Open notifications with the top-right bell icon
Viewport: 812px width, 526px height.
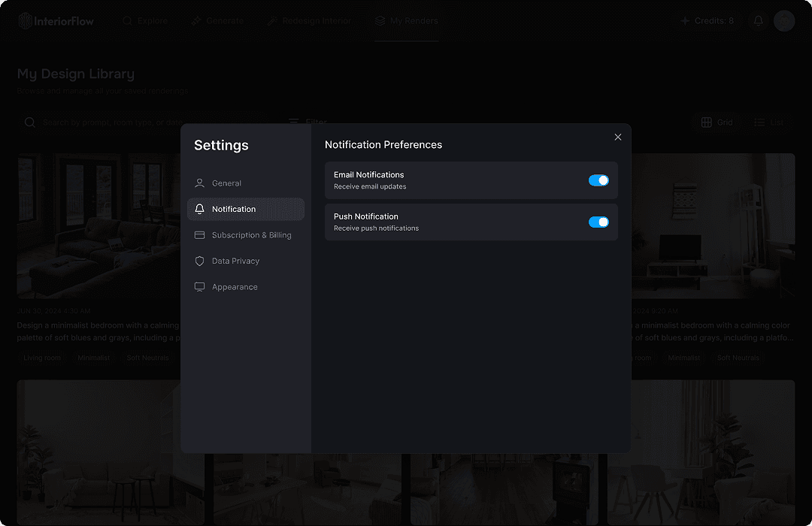click(x=758, y=20)
